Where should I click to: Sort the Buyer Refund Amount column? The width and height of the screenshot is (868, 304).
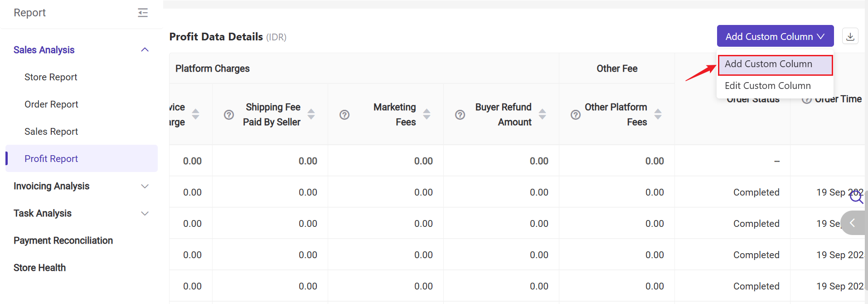click(542, 114)
